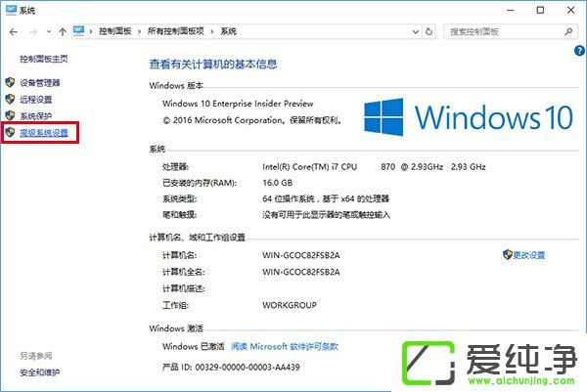Click Windows 10 Enterprise Insider Preview text

238,104
